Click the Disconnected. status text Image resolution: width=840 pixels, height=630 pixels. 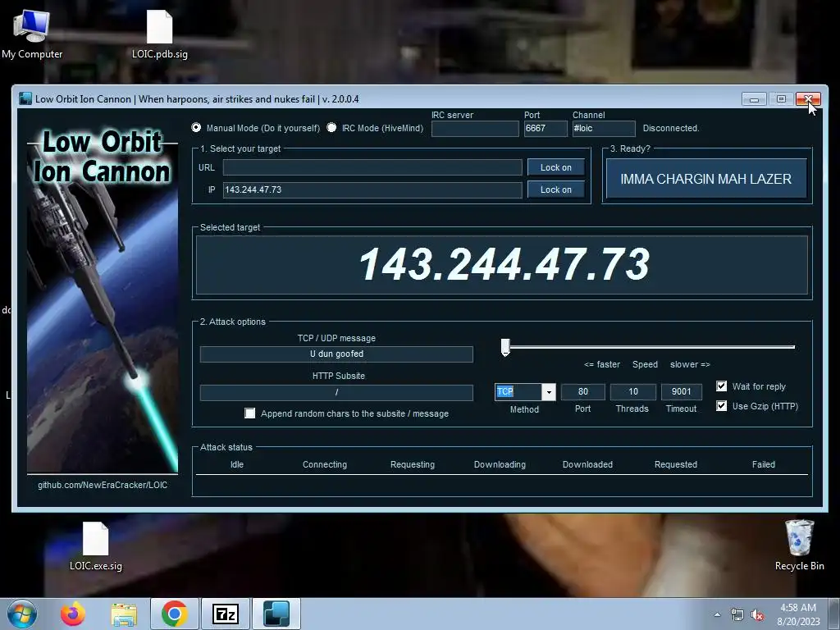(x=671, y=128)
